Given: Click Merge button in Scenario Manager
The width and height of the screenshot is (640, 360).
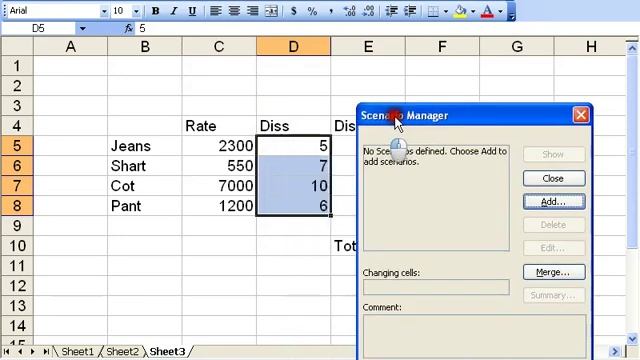Looking at the screenshot, I should click(x=554, y=272).
